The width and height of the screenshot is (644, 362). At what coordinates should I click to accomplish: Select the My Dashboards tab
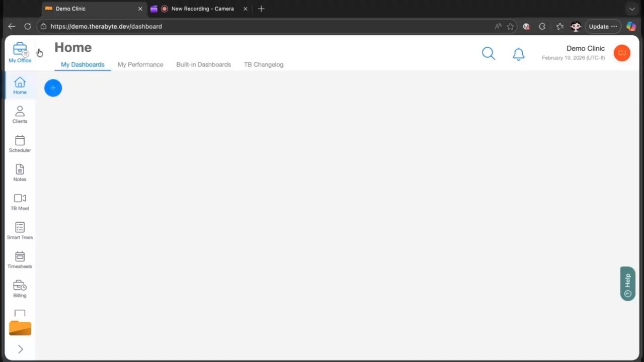pos(83,64)
